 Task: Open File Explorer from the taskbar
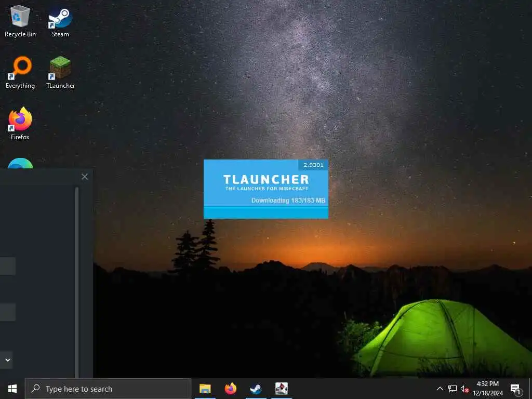pyautogui.click(x=205, y=389)
